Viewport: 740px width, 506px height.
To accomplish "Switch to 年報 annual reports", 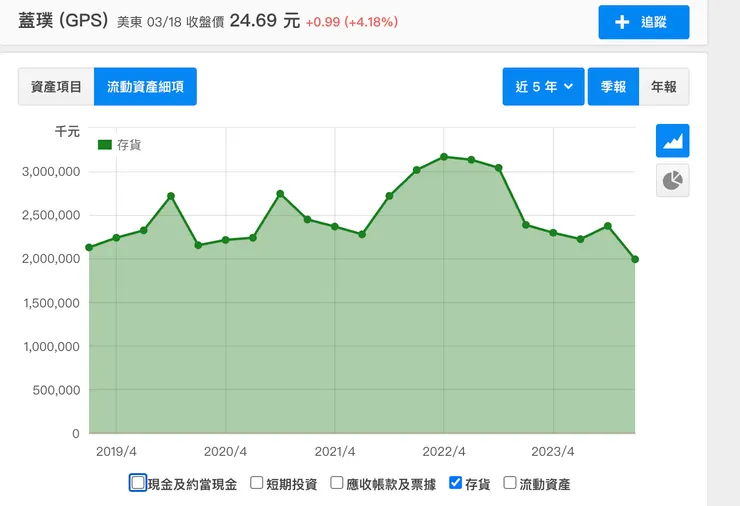I will click(x=664, y=86).
